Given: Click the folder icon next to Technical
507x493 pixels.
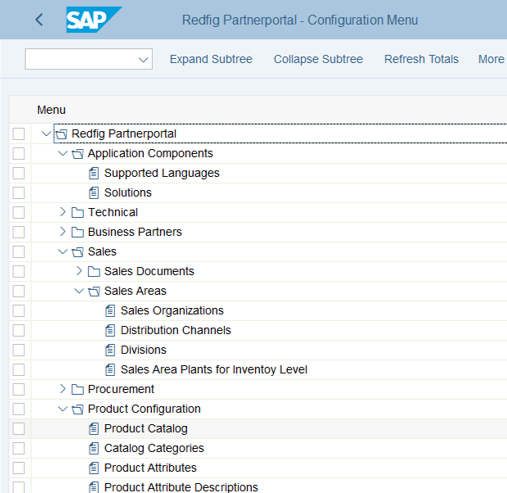Looking at the screenshot, I should click(77, 212).
